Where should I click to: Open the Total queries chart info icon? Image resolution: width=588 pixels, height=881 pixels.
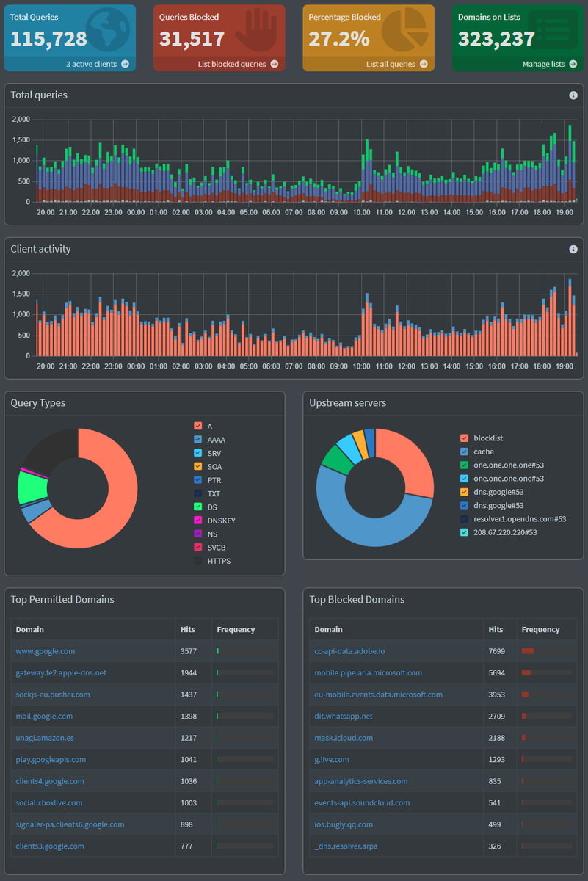pyautogui.click(x=573, y=95)
